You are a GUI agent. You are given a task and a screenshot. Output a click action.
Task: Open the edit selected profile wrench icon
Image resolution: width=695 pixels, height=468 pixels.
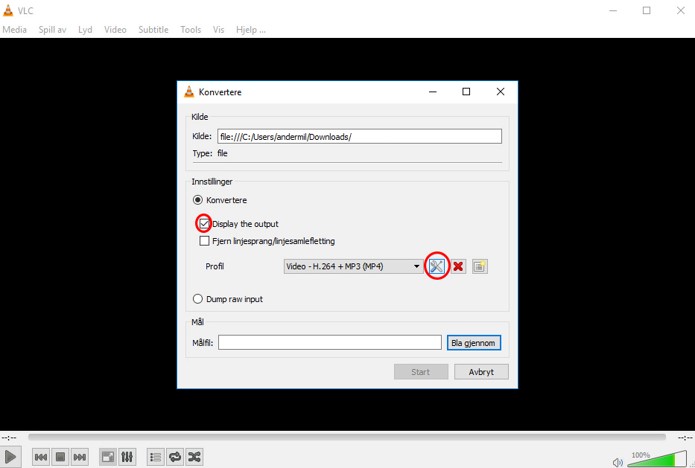(x=437, y=266)
